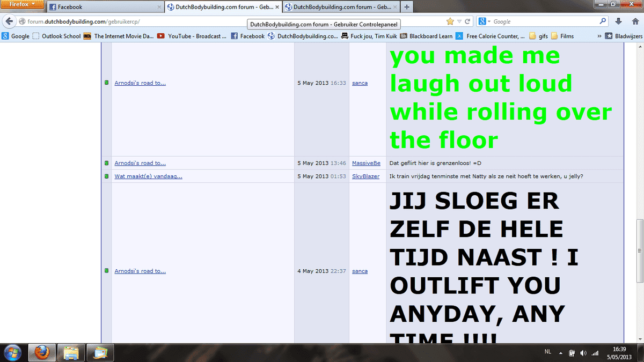Viewport: 644px width, 362px height.
Task: Open the "Wat maakt(e) vandaag..." thread link
Action: tap(148, 176)
